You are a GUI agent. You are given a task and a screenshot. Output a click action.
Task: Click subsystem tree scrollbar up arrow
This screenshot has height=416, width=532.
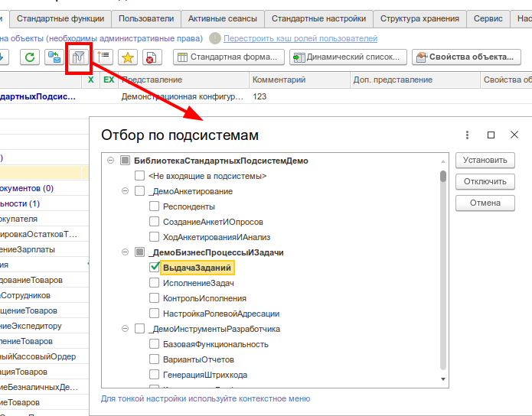[x=443, y=161]
